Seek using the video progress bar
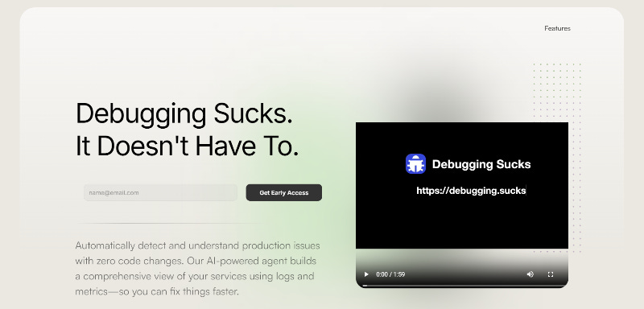Screen dimensions: 644x309 coord(462,285)
